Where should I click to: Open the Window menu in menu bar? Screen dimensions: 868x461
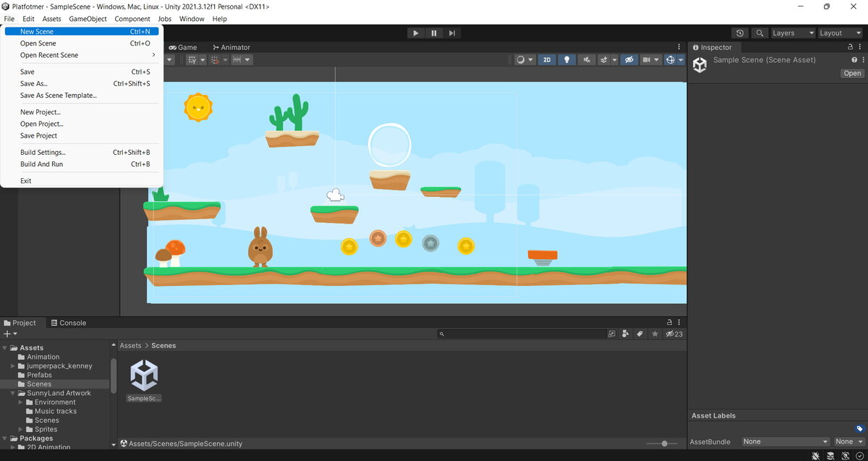coord(192,19)
